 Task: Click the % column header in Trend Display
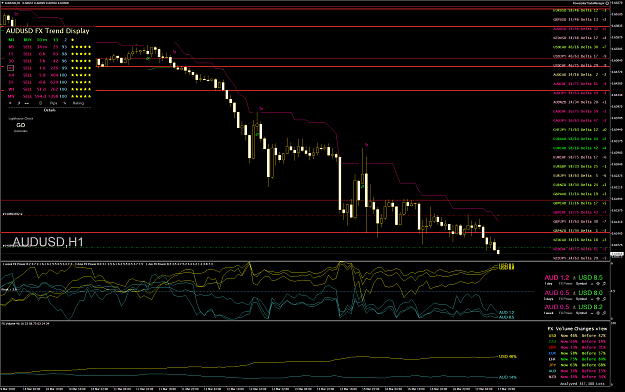click(x=65, y=103)
